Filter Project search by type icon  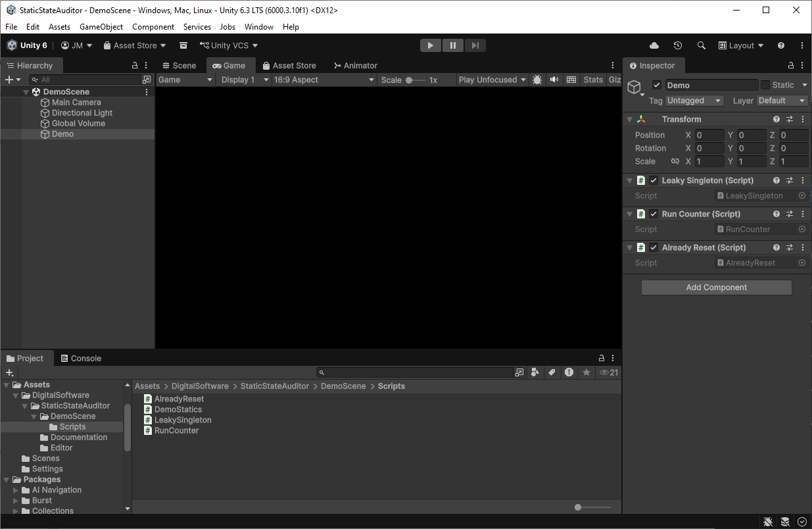[x=535, y=372]
